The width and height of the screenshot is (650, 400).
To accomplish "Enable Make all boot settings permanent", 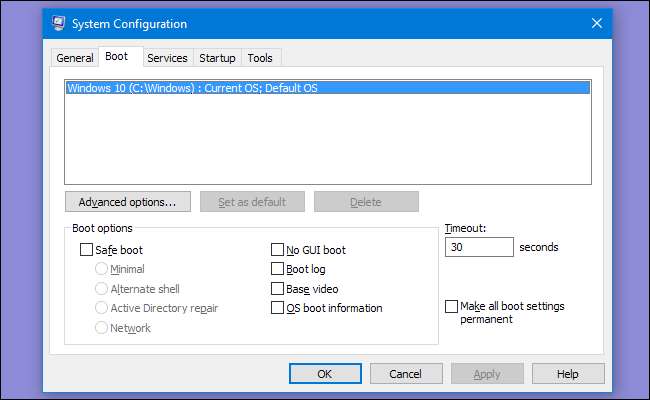I will pos(452,306).
